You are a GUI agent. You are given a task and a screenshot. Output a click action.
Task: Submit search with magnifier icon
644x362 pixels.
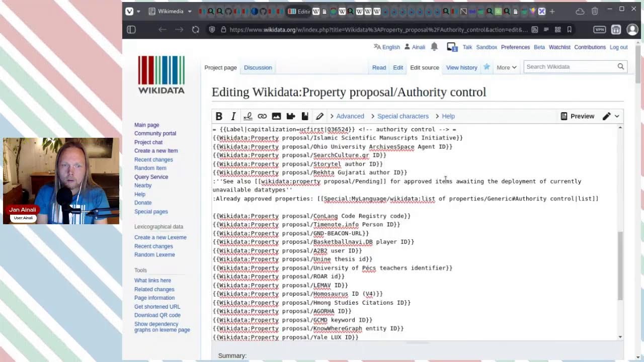point(621,66)
